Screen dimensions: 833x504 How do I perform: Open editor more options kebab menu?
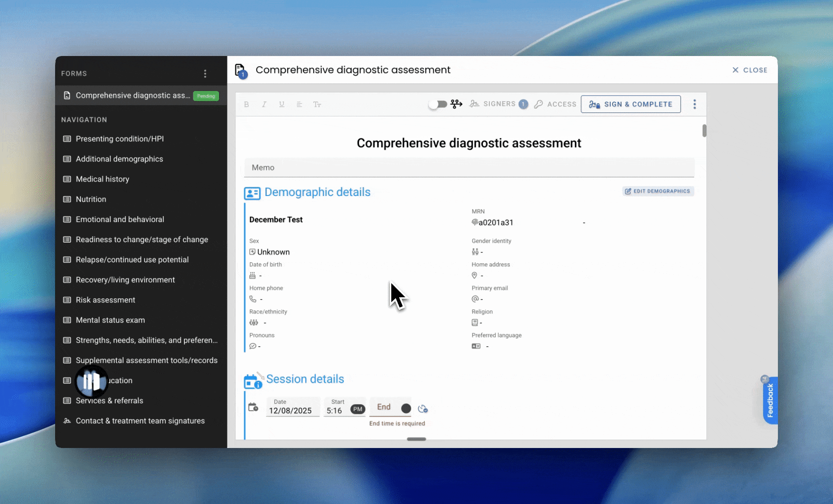click(x=694, y=105)
